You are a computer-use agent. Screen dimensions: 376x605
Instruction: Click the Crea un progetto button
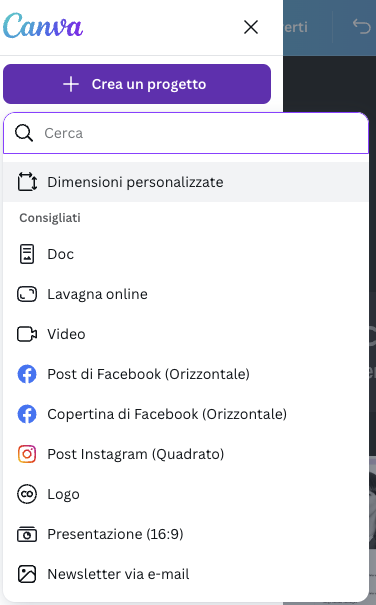coord(137,84)
